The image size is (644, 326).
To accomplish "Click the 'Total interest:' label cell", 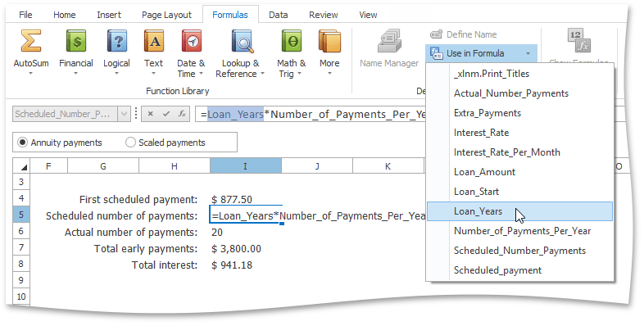I will tap(165, 265).
